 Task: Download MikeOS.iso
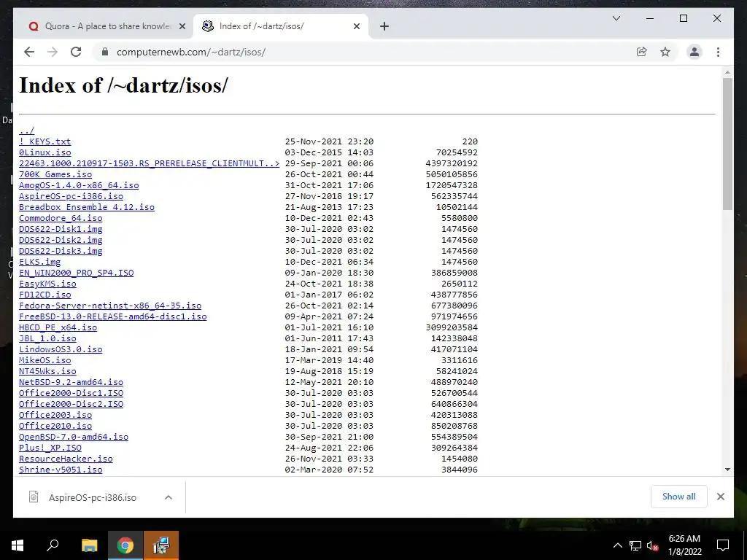(x=44, y=360)
